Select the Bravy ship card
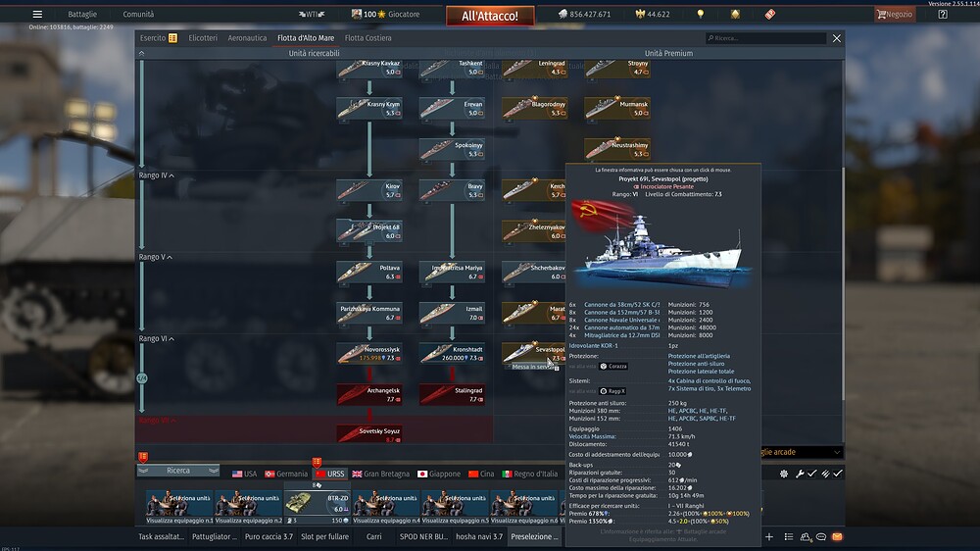The width and height of the screenshot is (980, 551). [x=452, y=190]
